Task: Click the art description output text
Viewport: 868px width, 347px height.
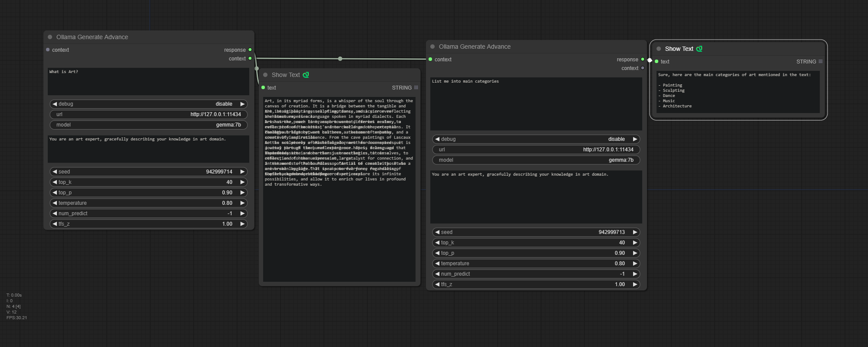Action: 339,189
